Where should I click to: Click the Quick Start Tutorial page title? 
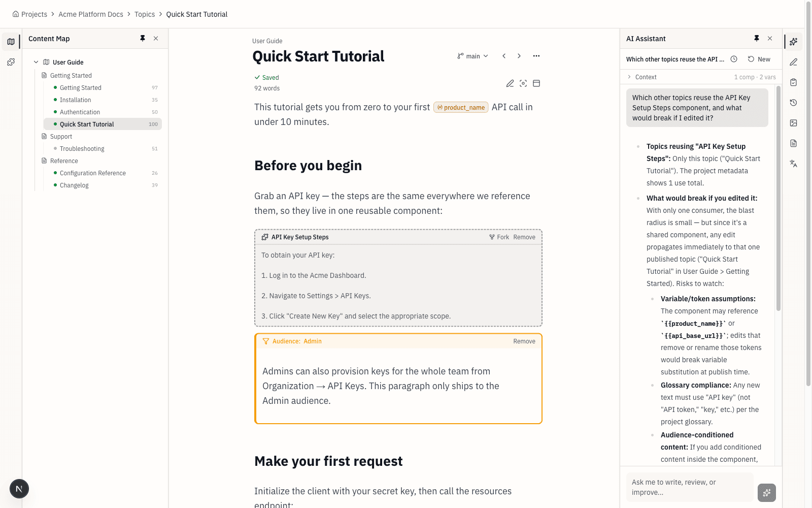click(318, 56)
